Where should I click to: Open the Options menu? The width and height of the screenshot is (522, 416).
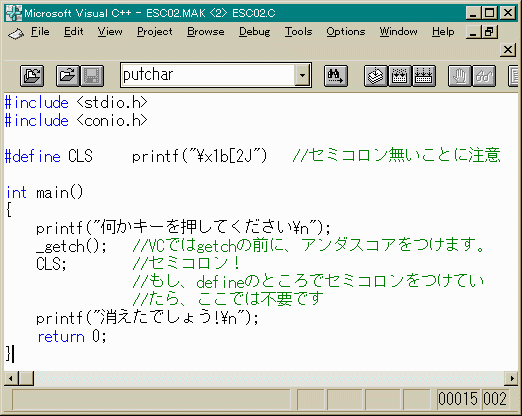click(346, 32)
